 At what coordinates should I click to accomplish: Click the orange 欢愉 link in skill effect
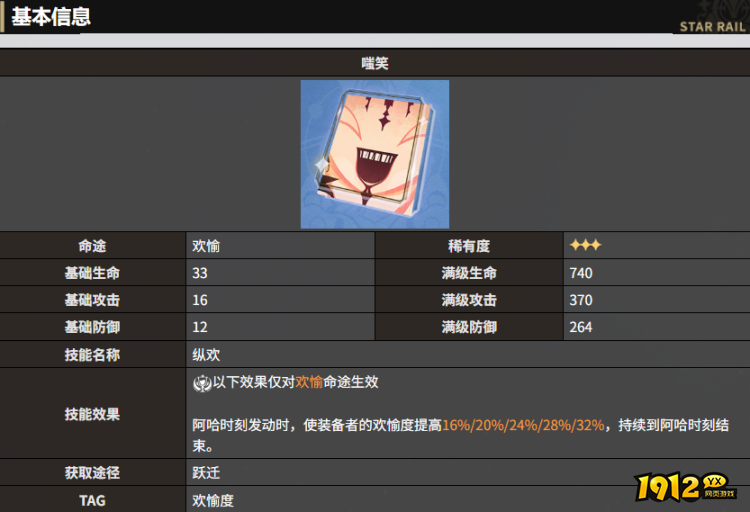point(309,382)
